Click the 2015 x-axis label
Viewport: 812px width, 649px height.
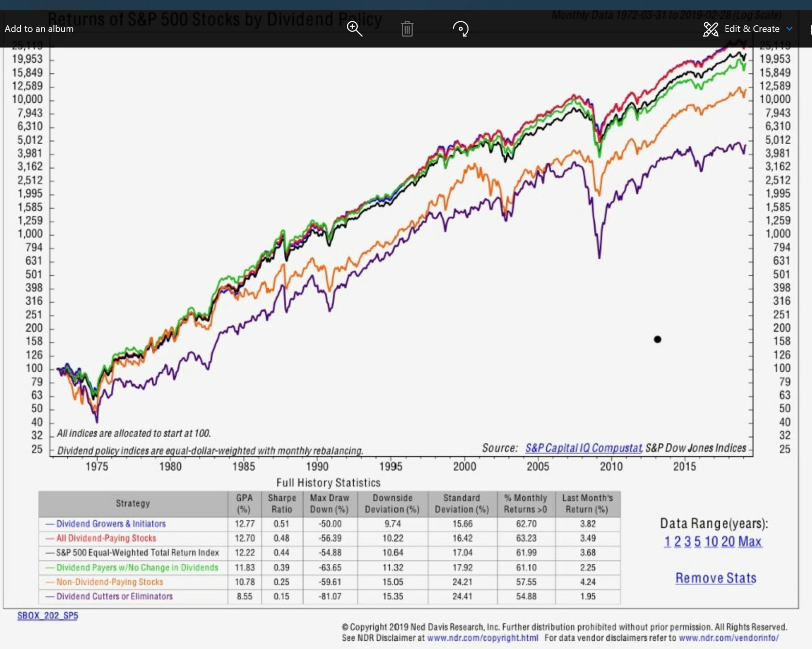click(x=685, y=467)
